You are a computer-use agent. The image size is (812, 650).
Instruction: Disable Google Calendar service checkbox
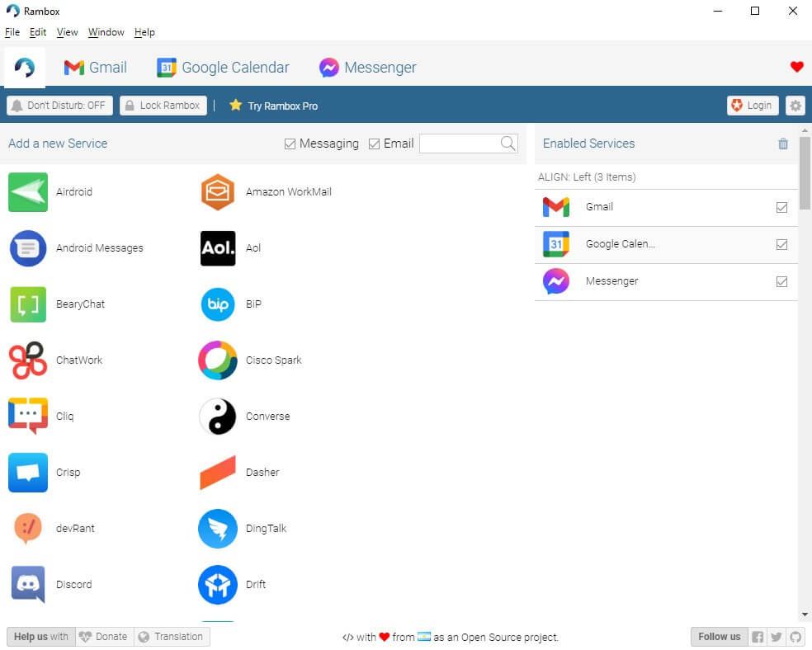[781, 245]
